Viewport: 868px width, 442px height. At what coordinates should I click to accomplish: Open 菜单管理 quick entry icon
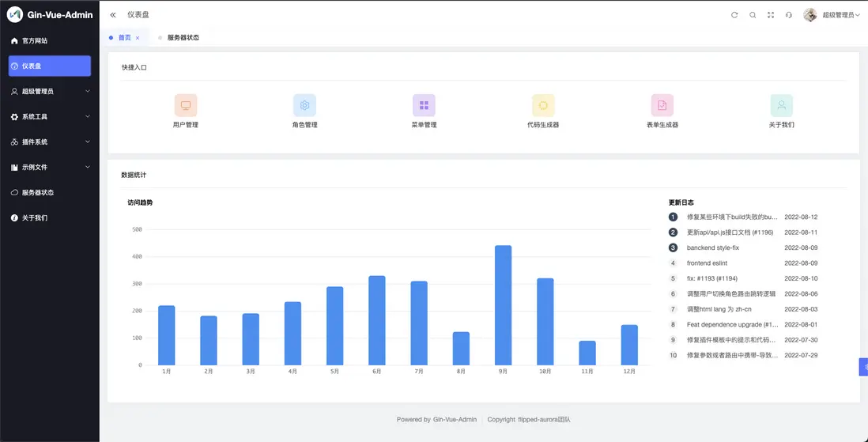point(424,105)
